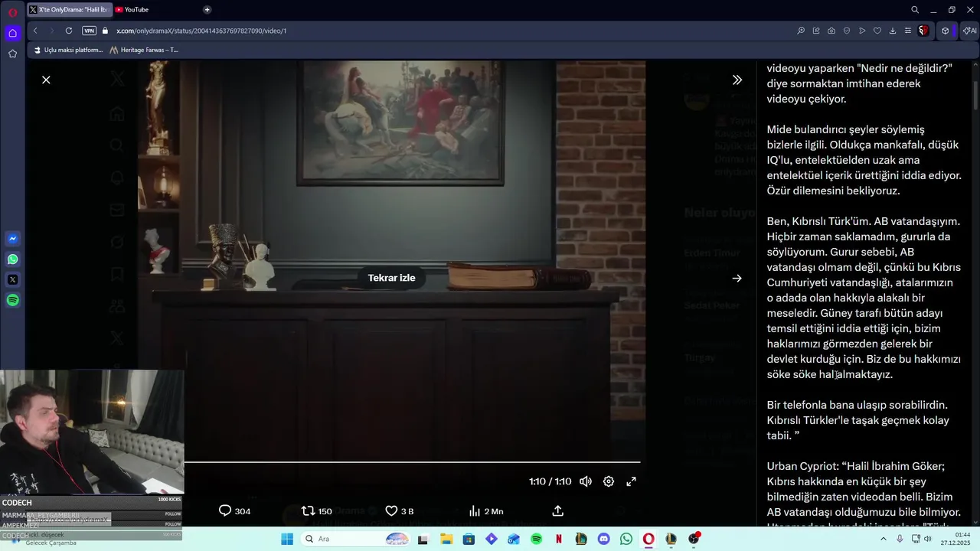
Task: Open the Windows Start menu
Action: [287, 539]
